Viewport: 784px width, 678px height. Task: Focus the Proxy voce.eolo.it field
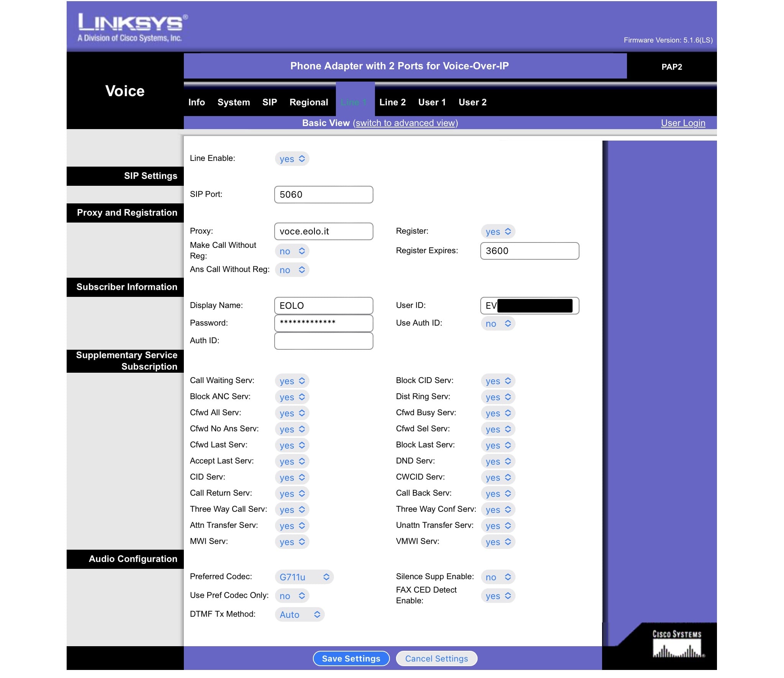click(x=323, y=231)
